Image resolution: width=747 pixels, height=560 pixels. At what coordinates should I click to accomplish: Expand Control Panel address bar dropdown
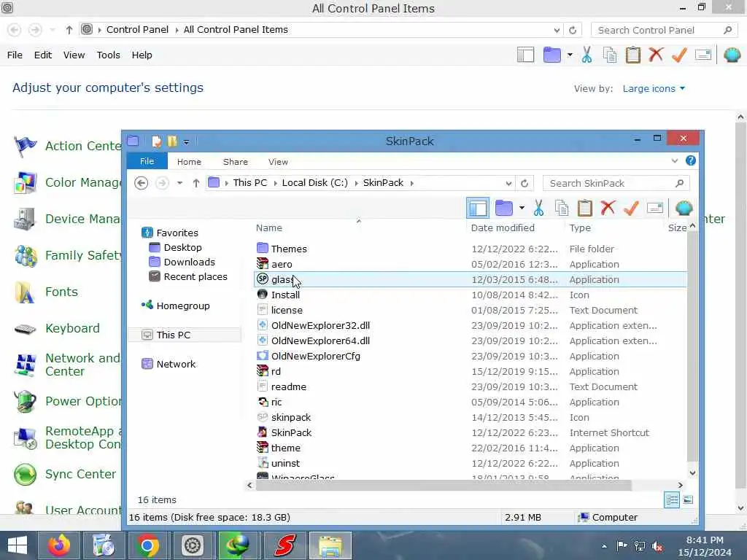557,30
